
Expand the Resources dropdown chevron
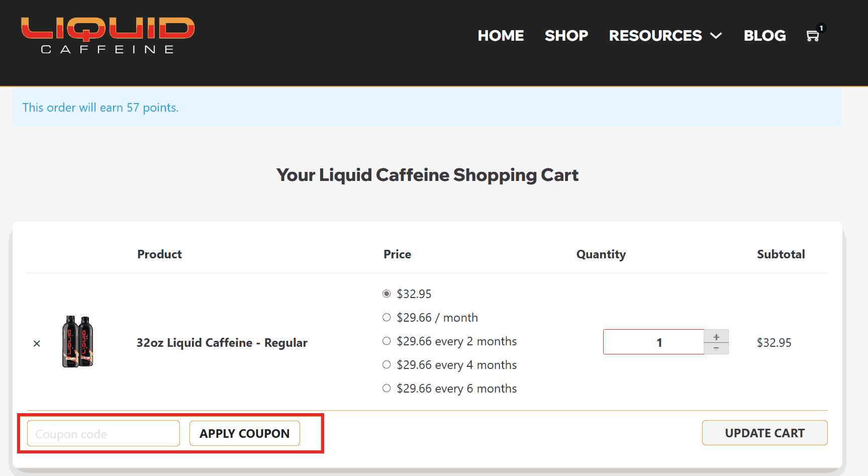tap(716, 36)
